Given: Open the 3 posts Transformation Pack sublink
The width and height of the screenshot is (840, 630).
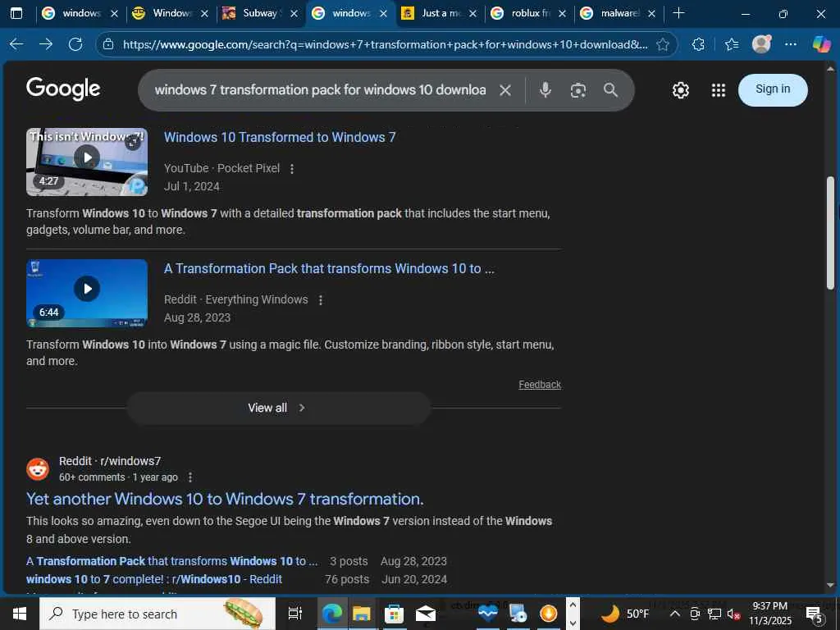Looking at the screenshot, I should 172,561.
